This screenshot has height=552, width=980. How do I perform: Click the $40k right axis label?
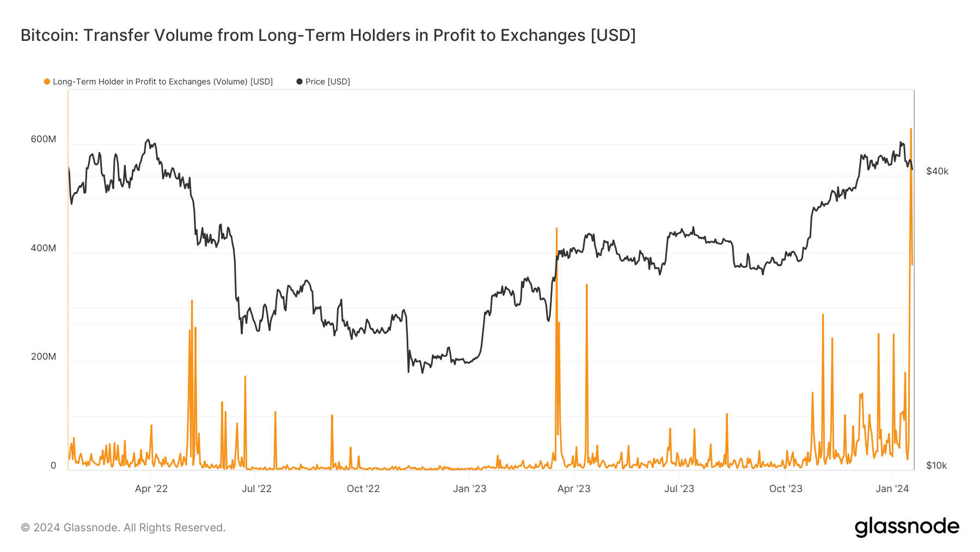937,172
